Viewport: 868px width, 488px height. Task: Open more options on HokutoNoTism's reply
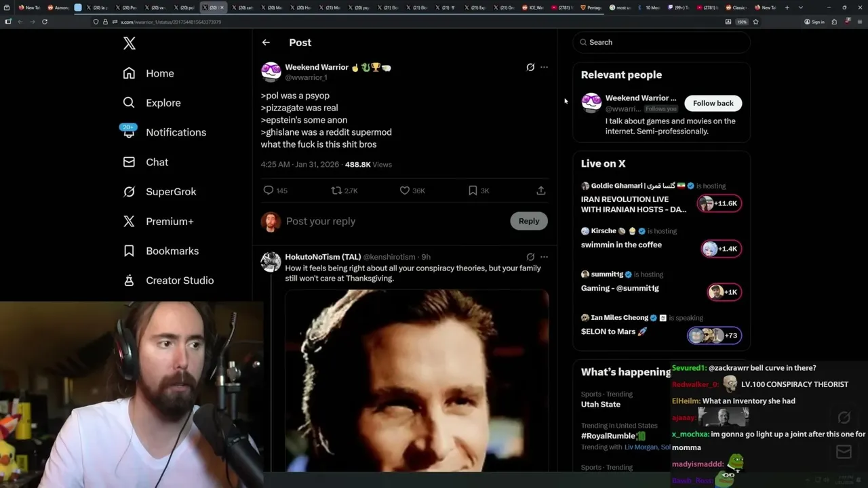coord(544,257)
